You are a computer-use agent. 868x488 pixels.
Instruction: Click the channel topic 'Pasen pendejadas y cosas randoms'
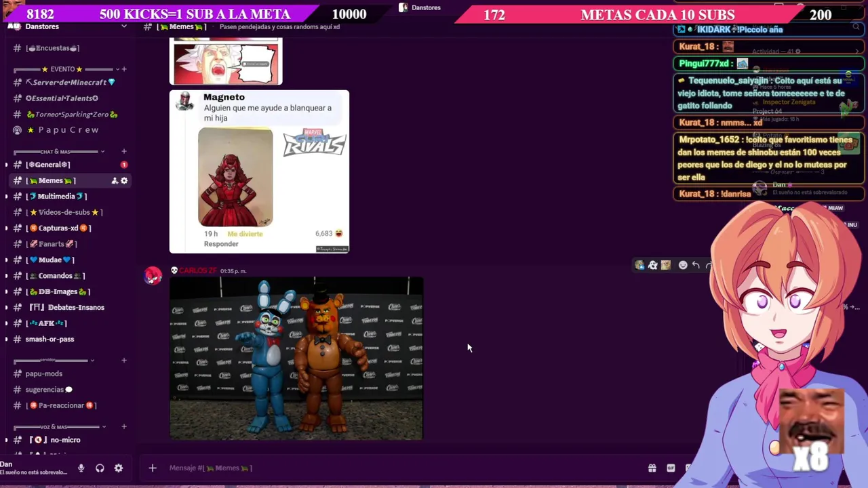[x=279, y=26]
